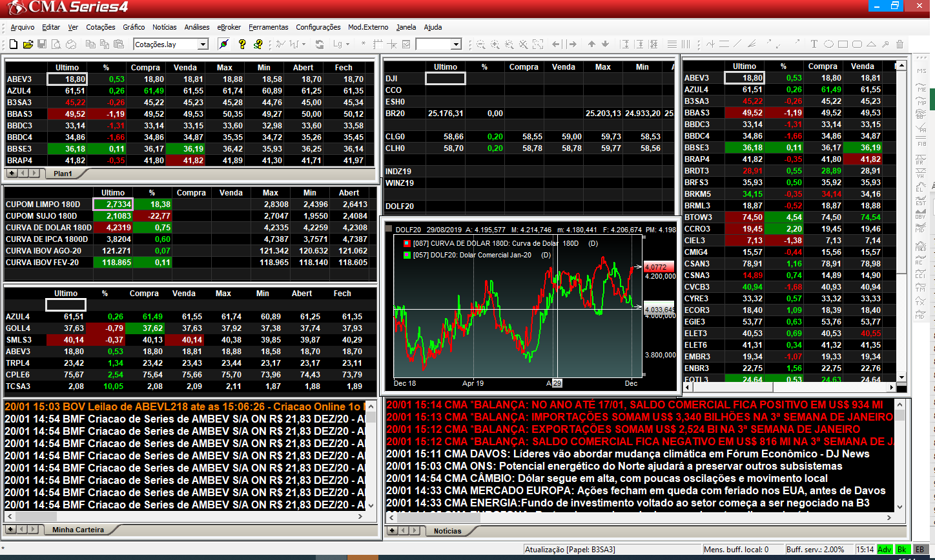Add the CCI indicator from side toolbar
The image size is (935, 560).
[x=920, y=274]
